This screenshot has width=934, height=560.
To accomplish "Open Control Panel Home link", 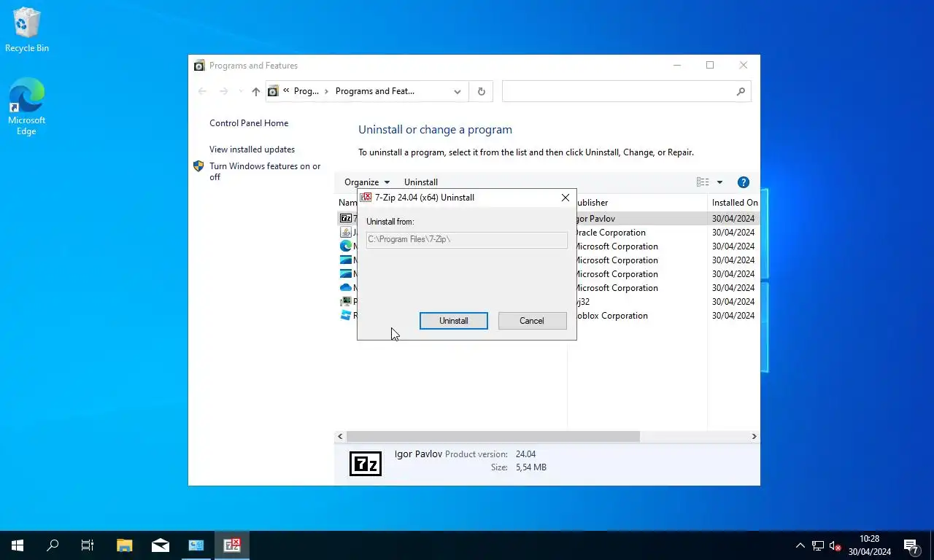I will coord(249,123).
